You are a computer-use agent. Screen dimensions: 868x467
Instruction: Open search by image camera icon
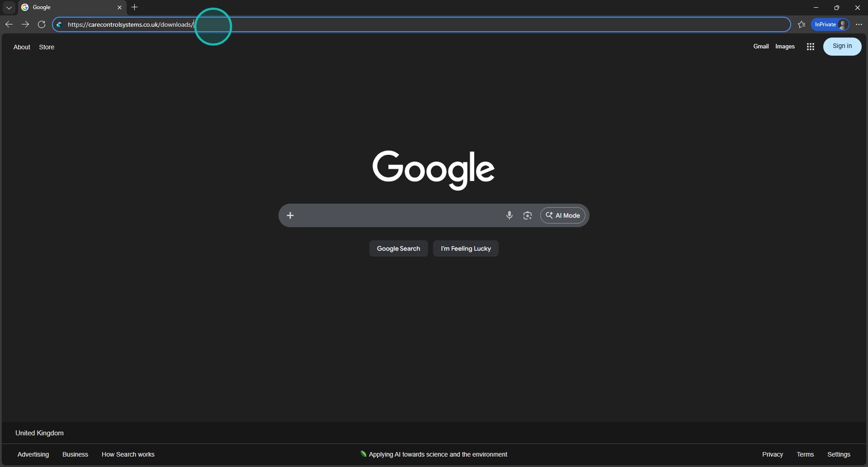(527, 216)
